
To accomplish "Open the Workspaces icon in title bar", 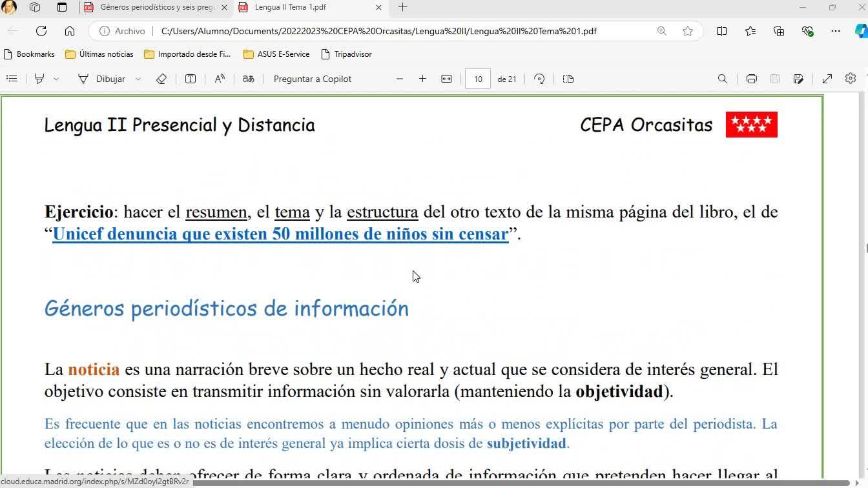I will point(35,7).
